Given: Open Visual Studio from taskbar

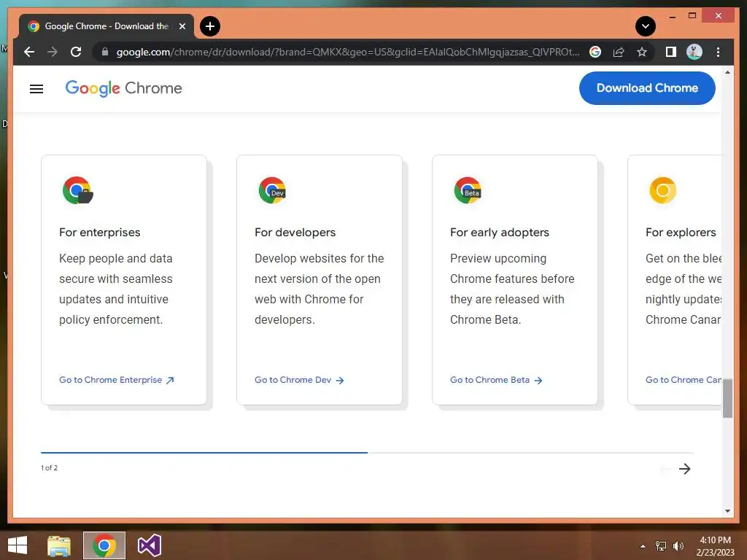Looking at the screenshot, I should [x=149, y=545].
